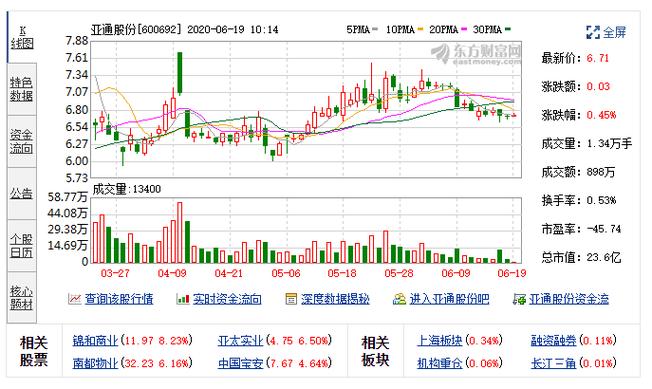The image size is (652, 389).
Task: Click the 成交量 value 1.34万手
Action: (609, 144)
